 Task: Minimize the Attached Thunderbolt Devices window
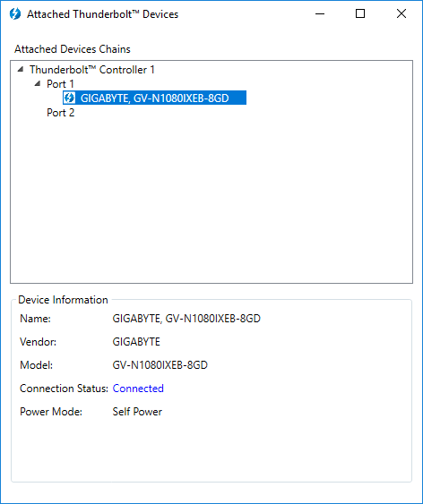[320, 13]
